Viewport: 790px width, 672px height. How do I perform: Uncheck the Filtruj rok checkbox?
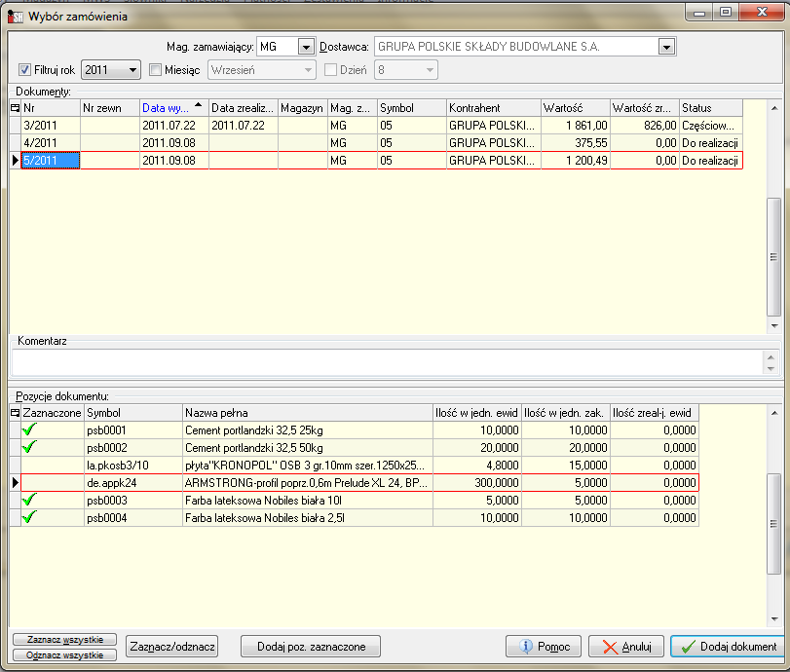pos(24,69)
